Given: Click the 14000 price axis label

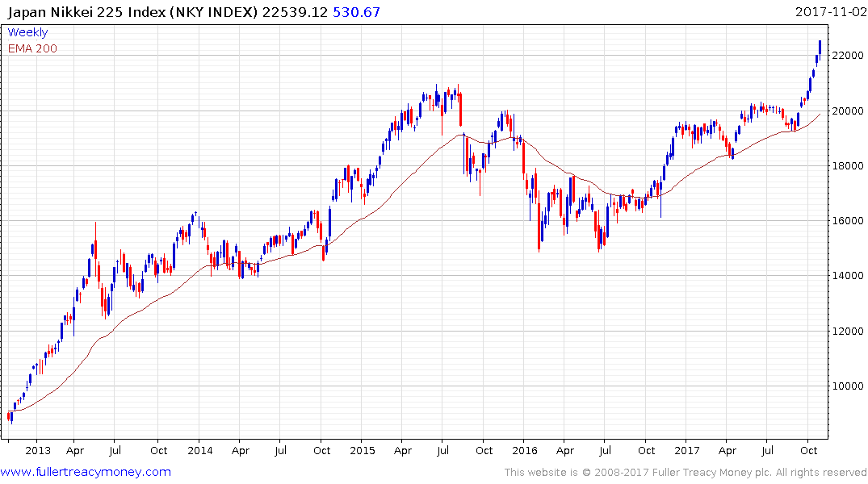Looking at the screenshot, I should click(848, 275).
